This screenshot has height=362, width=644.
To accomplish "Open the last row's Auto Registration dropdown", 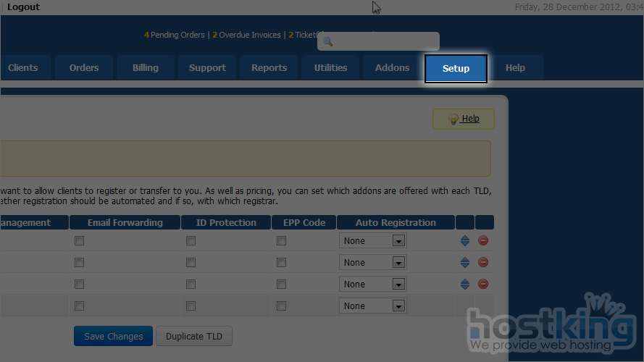I will 372,306.
